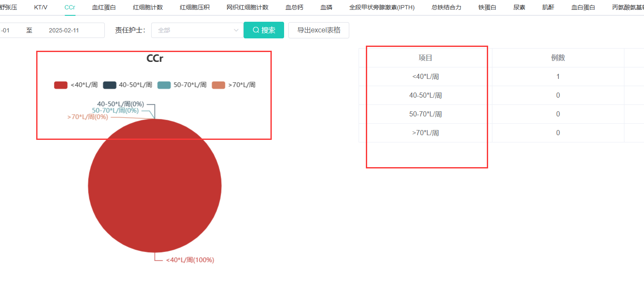Click the 至 date range separator
This screenshot has height=281, width=644.
click(29, 30)
